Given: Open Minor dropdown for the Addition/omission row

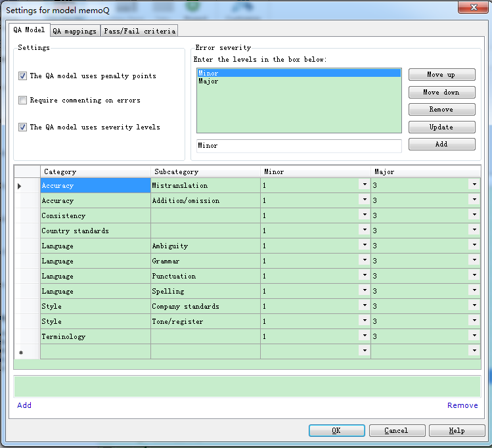Looking at the screenshot, I should click(x=365, y=200).
